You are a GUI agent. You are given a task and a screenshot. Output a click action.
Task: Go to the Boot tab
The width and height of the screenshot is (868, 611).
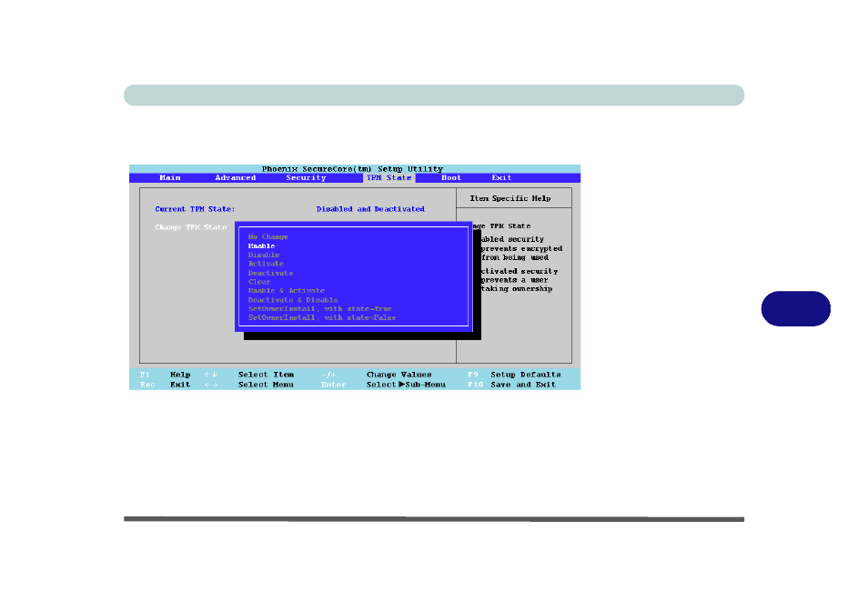click(x=451, y=177)
